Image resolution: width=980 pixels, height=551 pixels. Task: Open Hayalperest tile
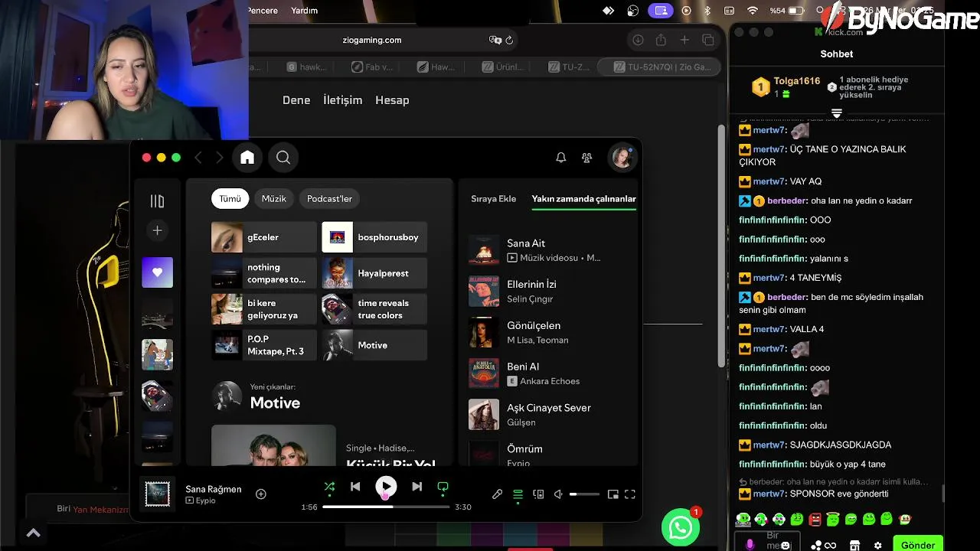coord(374,273)
